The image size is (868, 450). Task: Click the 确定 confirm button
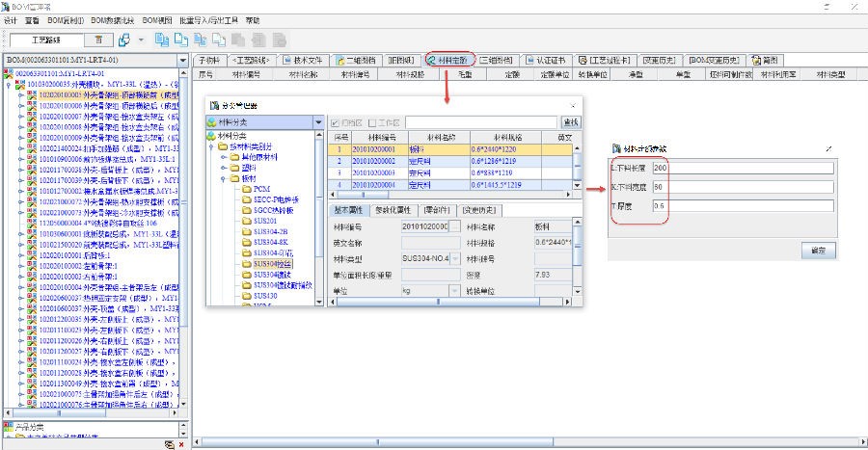tap(817, 250)
